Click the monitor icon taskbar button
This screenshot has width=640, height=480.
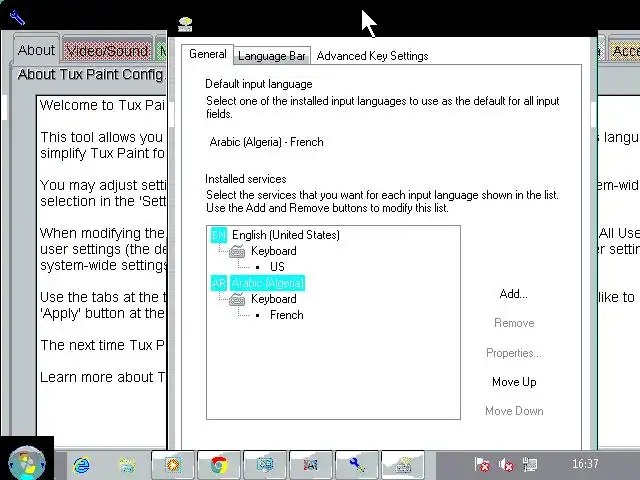(265, 465)
